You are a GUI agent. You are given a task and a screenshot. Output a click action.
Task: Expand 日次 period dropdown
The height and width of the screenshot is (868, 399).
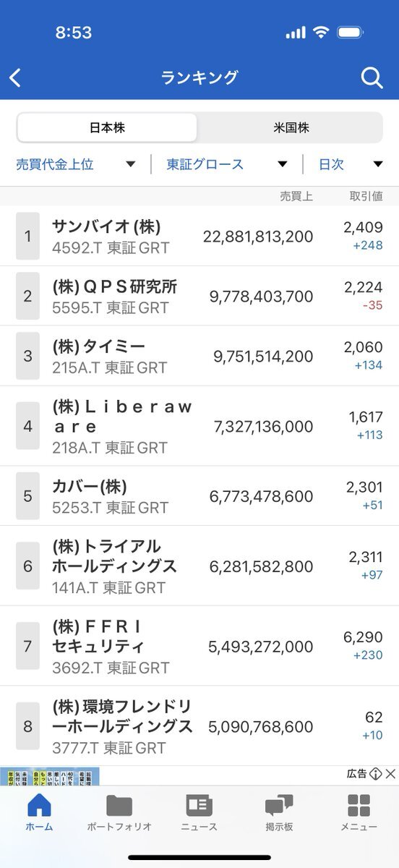pos(351,164)
